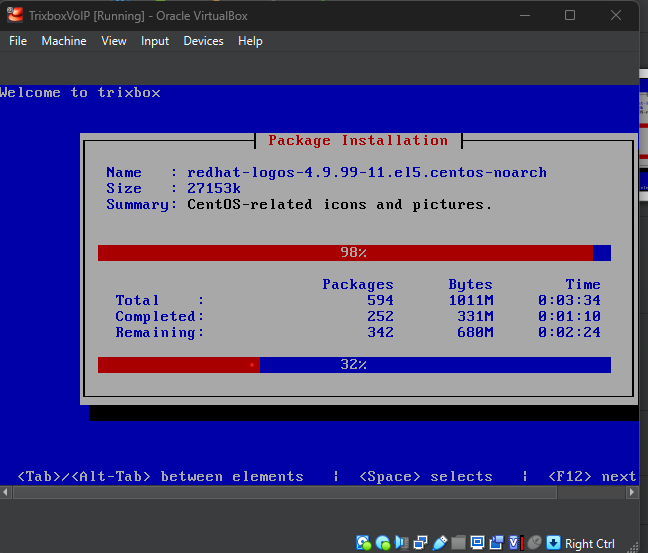648x553 pixels.
Task: Open the Machine menu
Action: (x=64, y=41)
